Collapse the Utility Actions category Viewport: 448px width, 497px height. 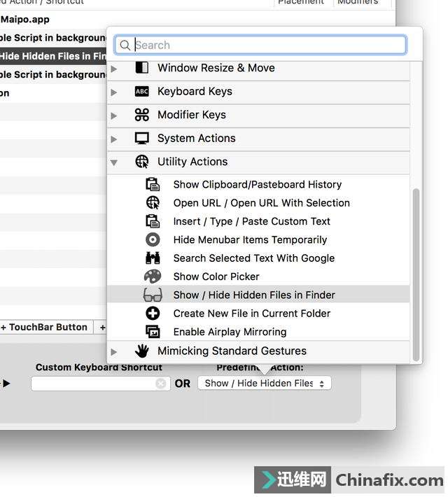[114, 162]
